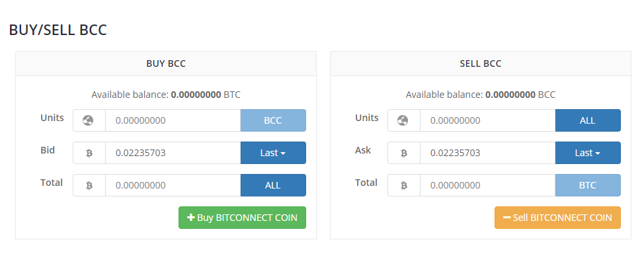This screenshot has width=644, height=254.
Task: Click the Bid label
Action: [48, 150]
